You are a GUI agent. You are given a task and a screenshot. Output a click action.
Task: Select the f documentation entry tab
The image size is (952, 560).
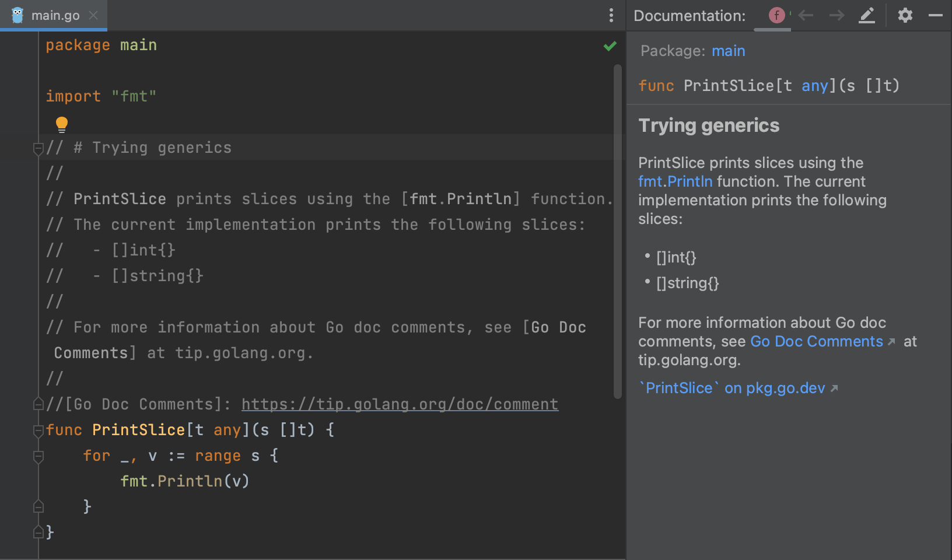point(776,15)
